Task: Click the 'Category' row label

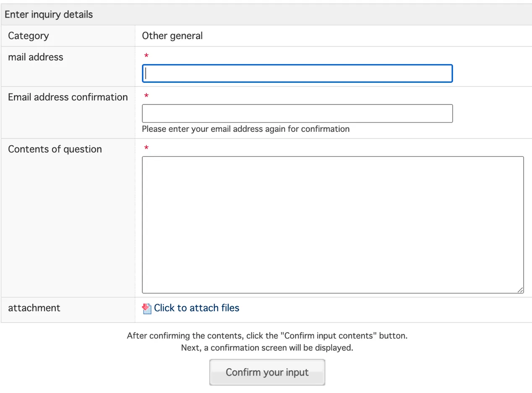Action: click(29, 36)
